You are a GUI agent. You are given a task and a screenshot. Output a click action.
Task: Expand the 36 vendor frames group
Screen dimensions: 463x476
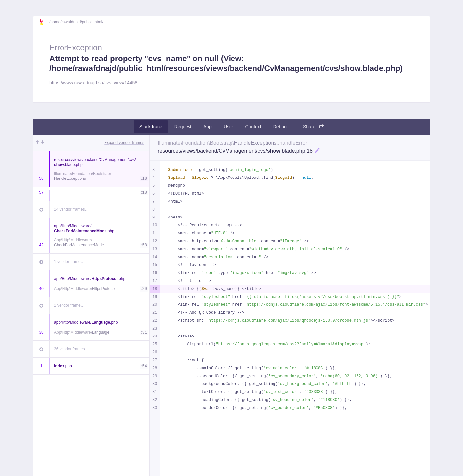click(x=91, y=349)
